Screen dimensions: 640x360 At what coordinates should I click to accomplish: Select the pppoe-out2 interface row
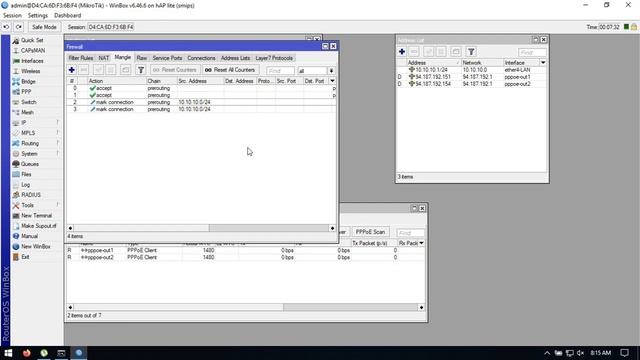coord(245,258)
